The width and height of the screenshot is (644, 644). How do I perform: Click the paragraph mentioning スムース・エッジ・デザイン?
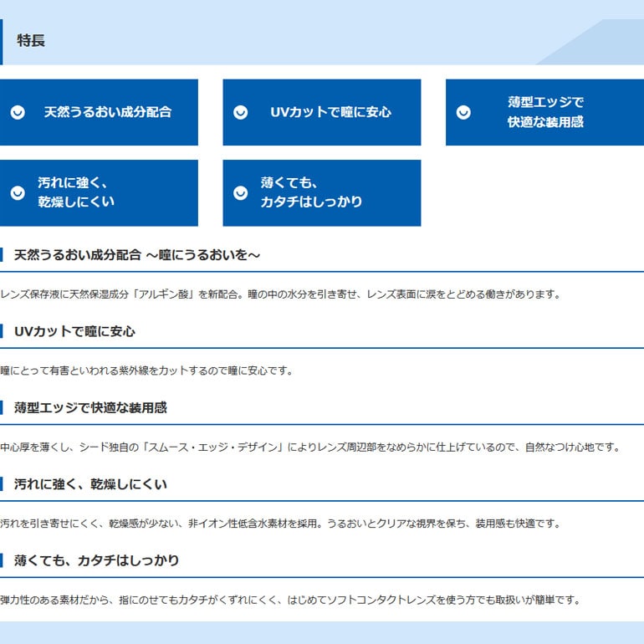point(309,447)
